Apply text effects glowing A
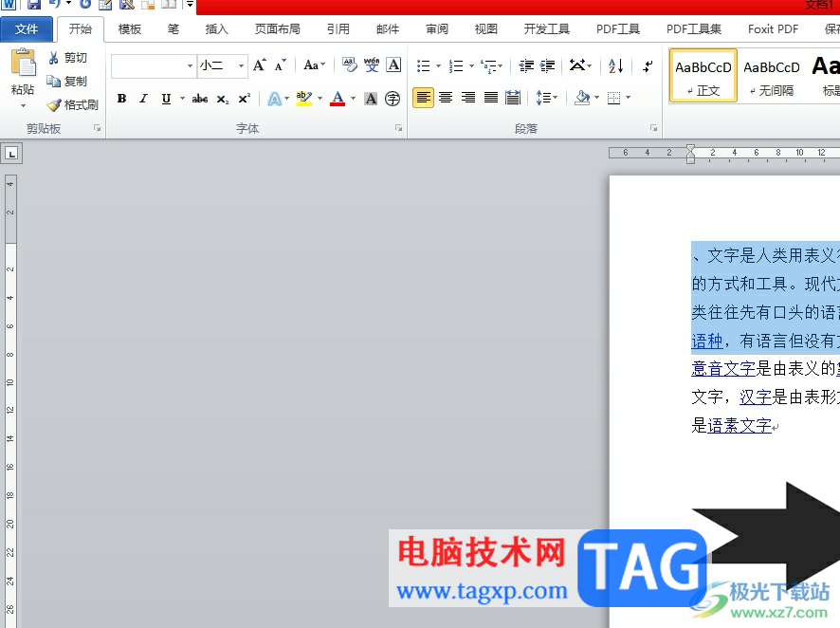The image size is (840, 628). (274, 99)
